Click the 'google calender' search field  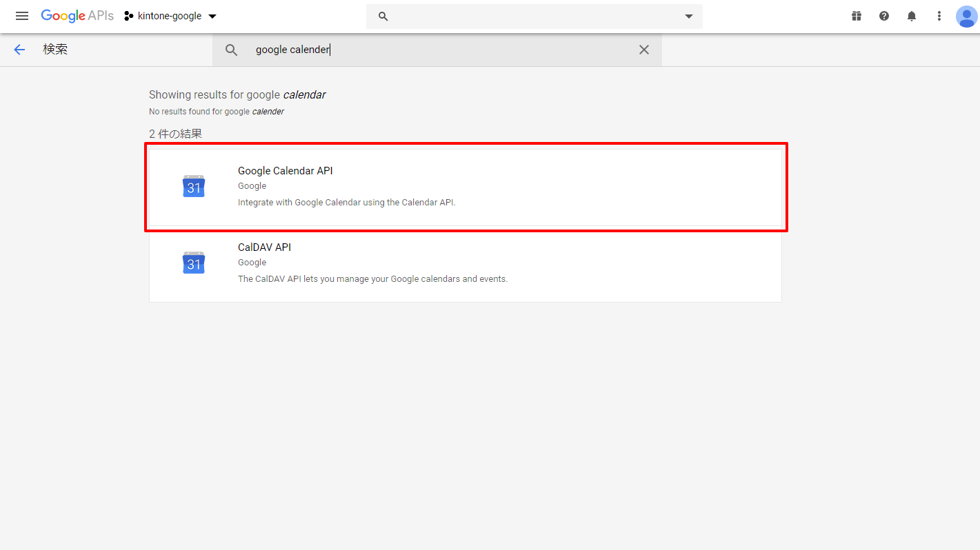tap(437, 50)
